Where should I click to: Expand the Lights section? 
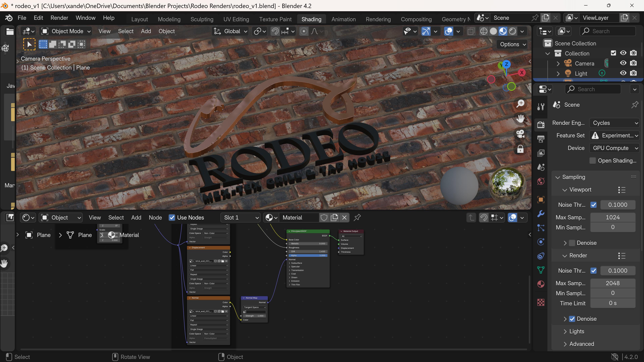click(x=577, y=331)
